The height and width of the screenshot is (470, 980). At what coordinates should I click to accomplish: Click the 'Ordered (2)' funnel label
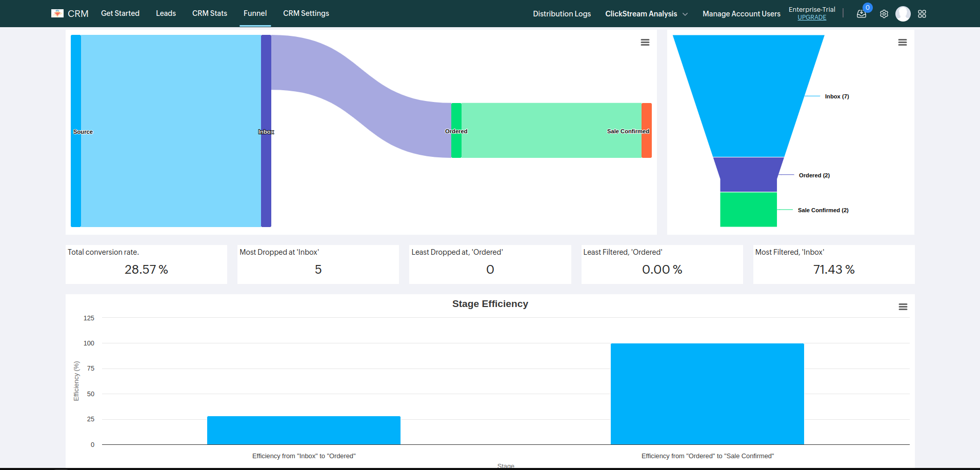point(814,175)
